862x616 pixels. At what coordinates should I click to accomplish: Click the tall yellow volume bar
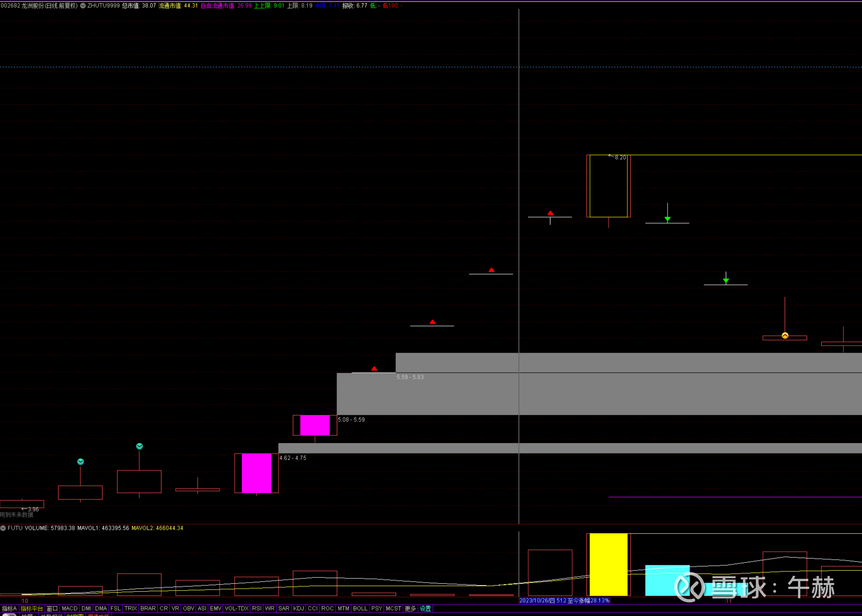pos(608,564)
